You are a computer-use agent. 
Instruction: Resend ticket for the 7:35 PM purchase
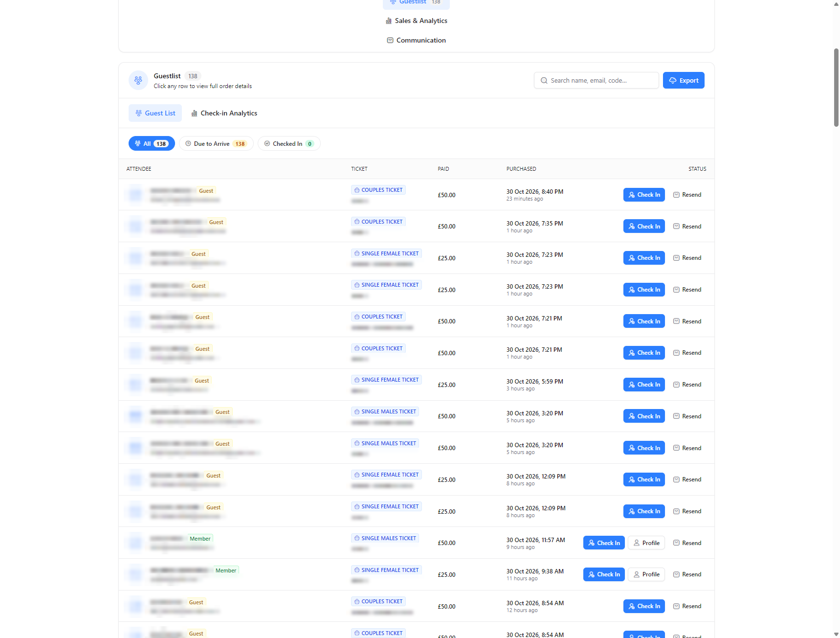coord(687,226)
